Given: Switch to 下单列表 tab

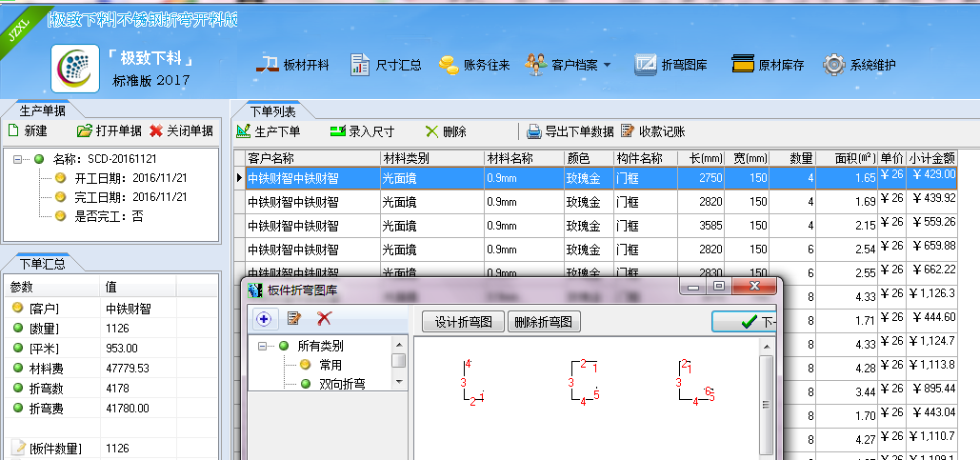Looking at the screenshot, I should (273, 111).
